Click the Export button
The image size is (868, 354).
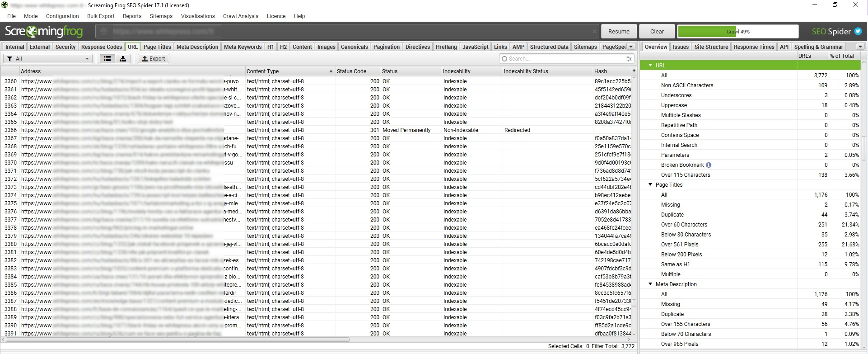[x=153, y=59]
